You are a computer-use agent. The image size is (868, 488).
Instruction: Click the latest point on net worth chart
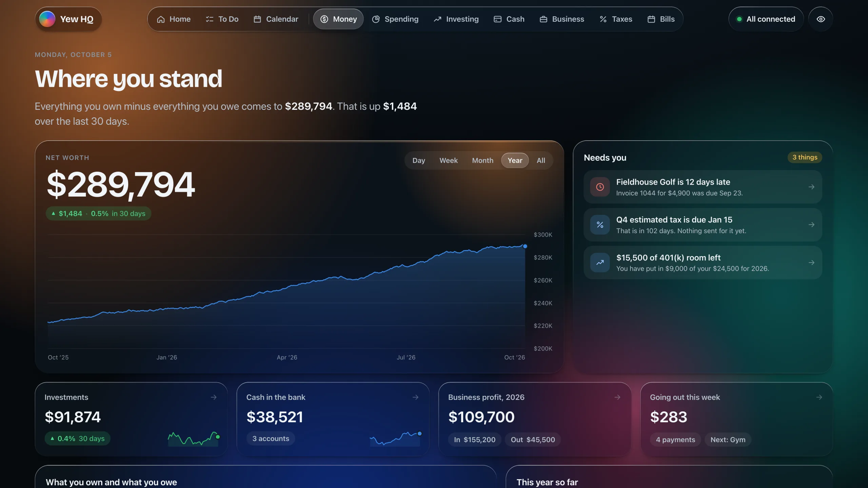pyautogui.click(x=525, y=246)
